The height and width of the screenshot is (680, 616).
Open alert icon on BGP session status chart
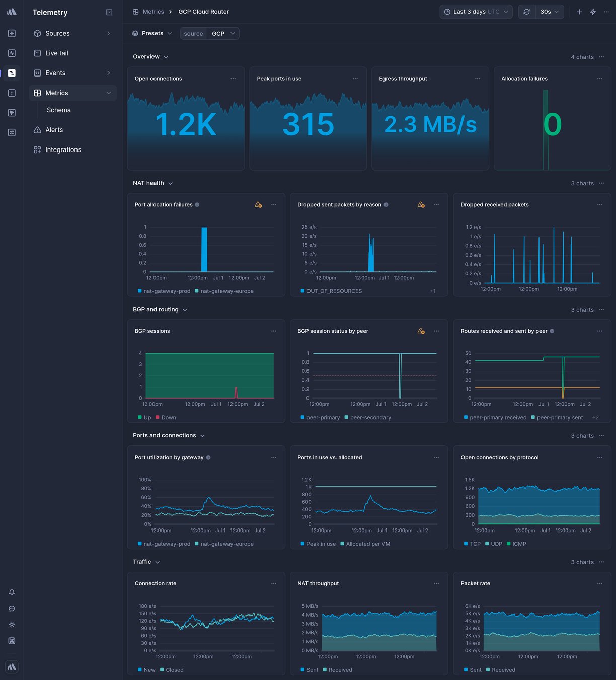[421, 331]
